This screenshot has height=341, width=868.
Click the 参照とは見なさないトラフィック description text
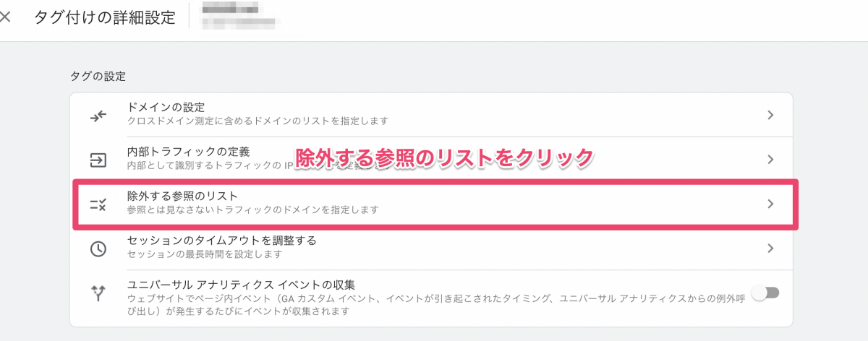click(252, 210)
